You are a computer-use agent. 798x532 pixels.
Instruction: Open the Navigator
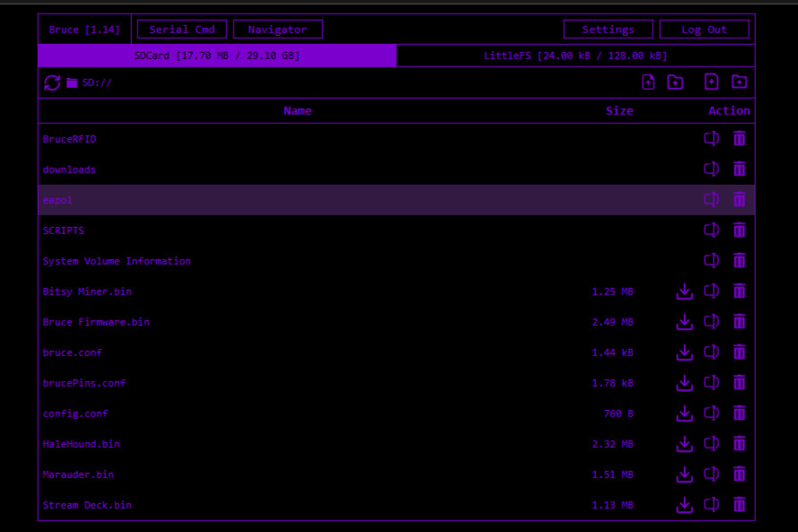click(x=278, y=30)
